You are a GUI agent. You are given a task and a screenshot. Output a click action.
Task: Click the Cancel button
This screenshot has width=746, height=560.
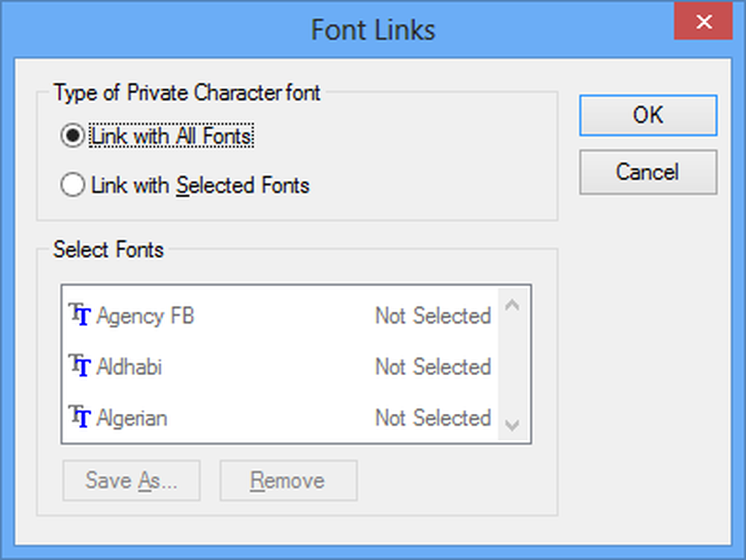pos(648,172)
